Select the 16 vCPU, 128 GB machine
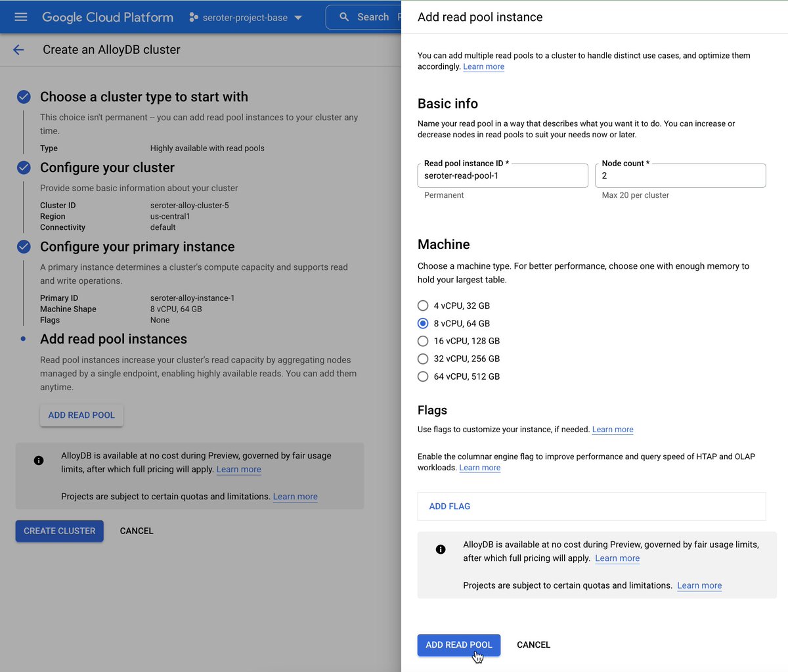788x672 pixels. tap(423, 341)
